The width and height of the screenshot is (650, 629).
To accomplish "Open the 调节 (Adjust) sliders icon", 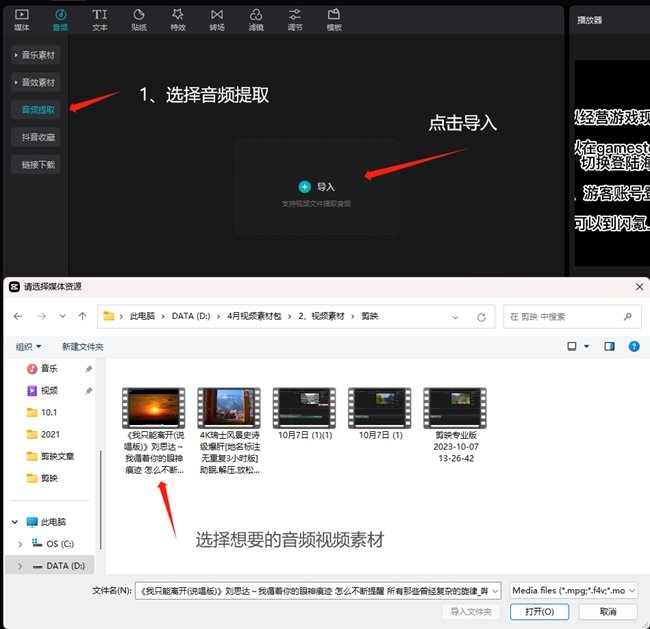I will click(x=295, y=15).
